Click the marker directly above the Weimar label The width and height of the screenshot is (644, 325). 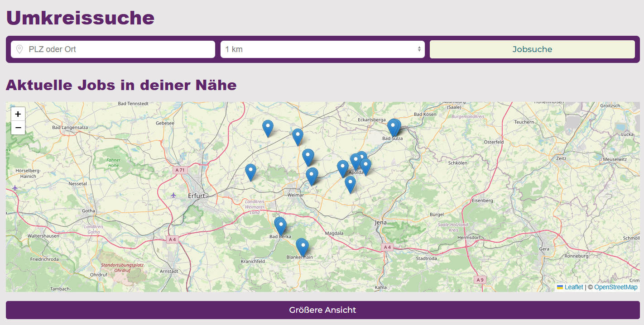[312, 176]
